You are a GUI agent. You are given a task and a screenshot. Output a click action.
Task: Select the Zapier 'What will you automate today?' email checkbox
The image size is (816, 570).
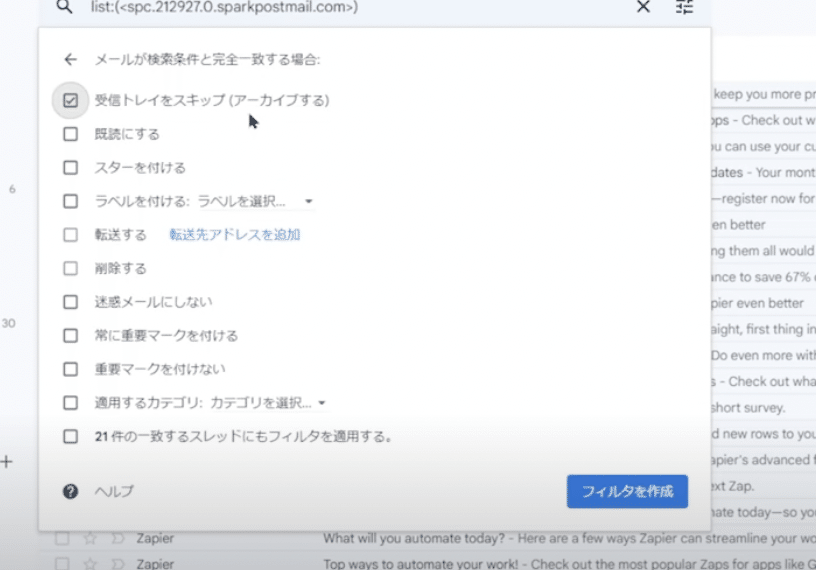(62, 538)
